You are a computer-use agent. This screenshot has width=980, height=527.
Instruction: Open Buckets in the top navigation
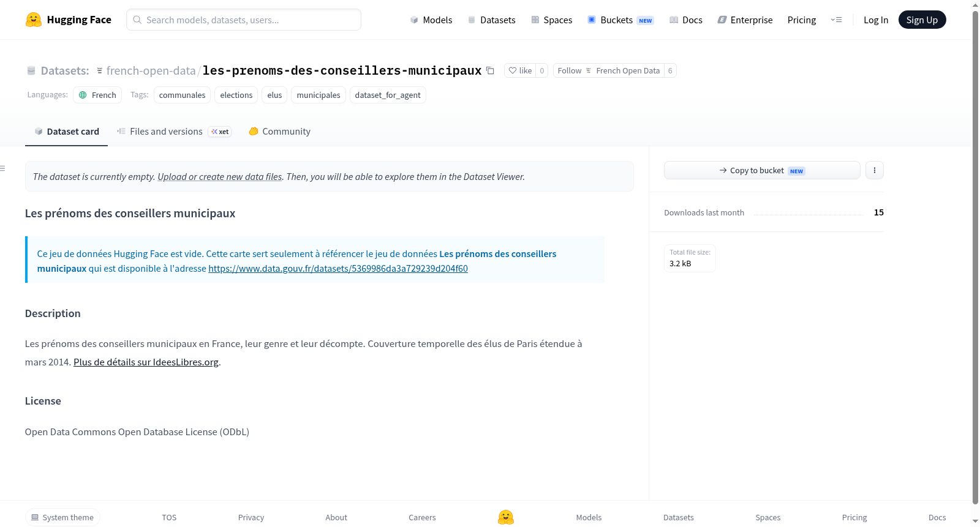620,20
